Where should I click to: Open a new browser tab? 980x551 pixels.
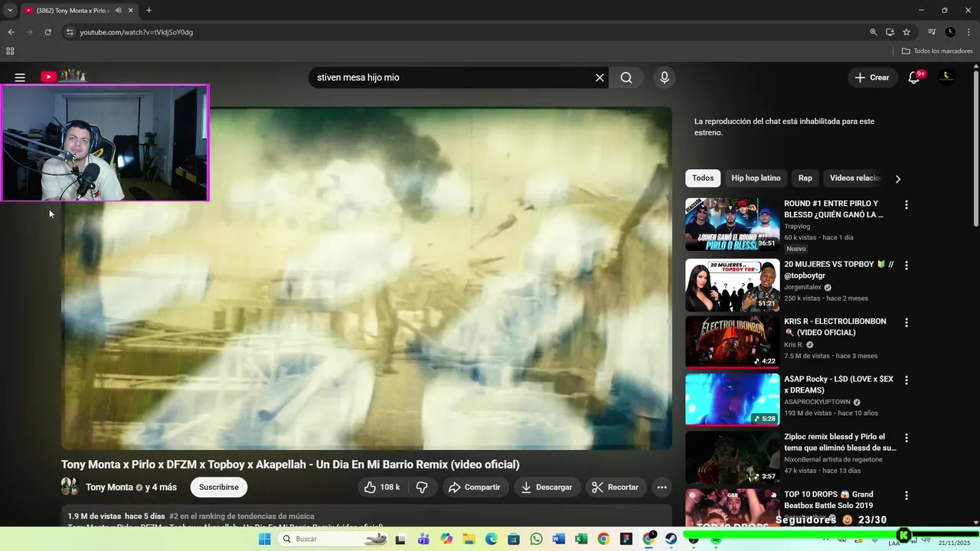[149, 11]
